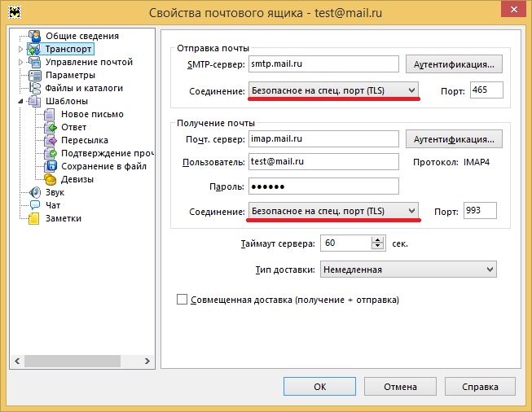Select Общие сведения in tree
Image resolution: width=532 pixels, height=412 pixels.
[x=82, y=36]
